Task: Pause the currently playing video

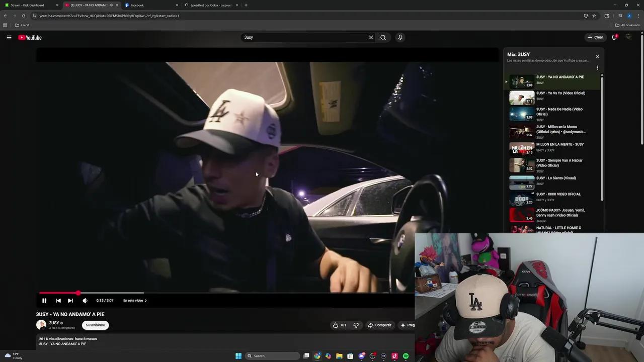Action: click(44, 300)
